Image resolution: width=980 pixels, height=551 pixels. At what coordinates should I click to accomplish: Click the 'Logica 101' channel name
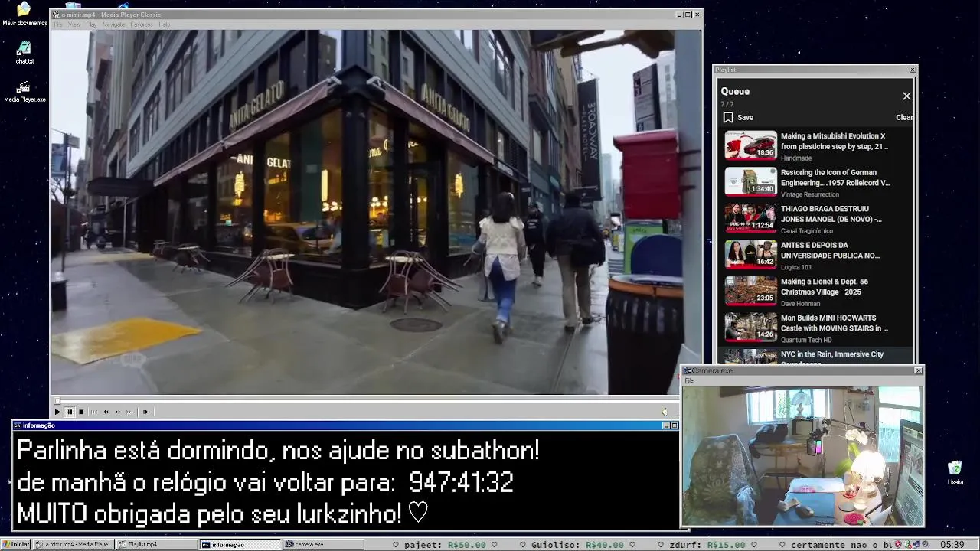(x=795, y=267)
